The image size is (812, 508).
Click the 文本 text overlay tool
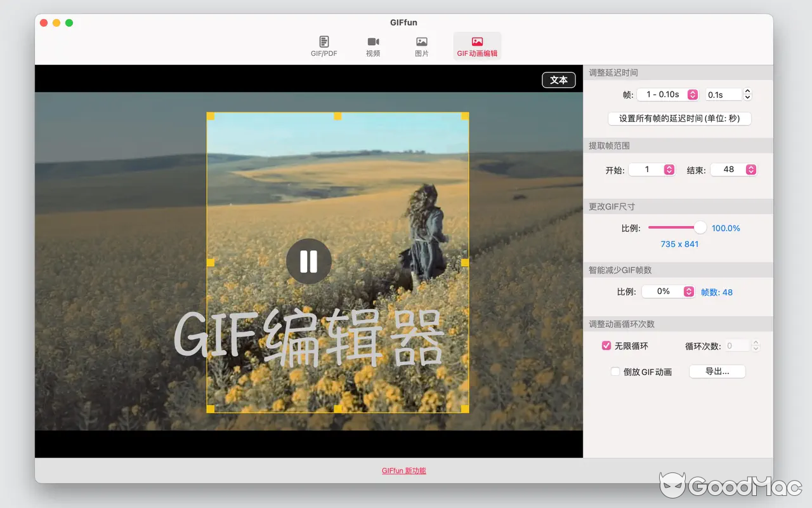pyautogui.click(x=558, y=80)
